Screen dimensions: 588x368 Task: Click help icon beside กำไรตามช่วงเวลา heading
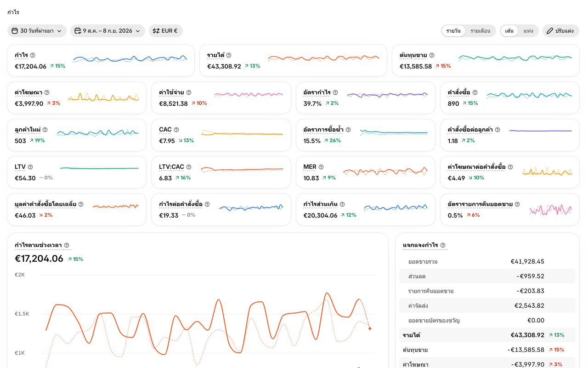[x=67, y=245]
